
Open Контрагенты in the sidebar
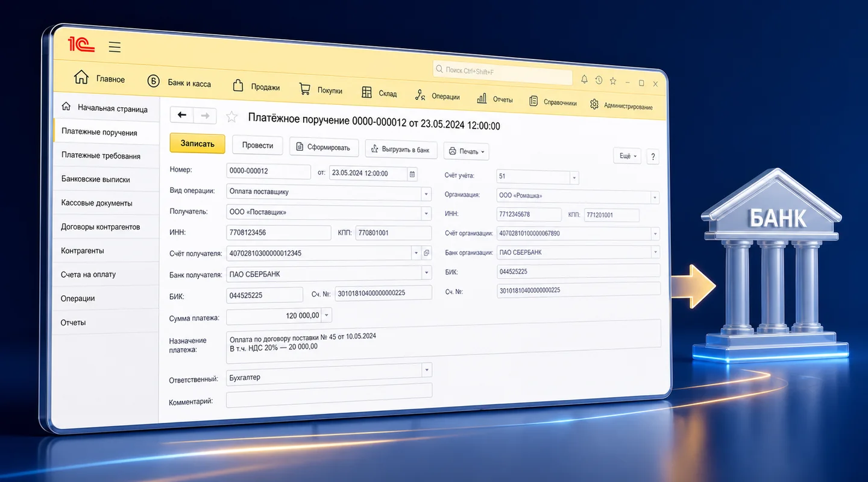pos(105,250)
